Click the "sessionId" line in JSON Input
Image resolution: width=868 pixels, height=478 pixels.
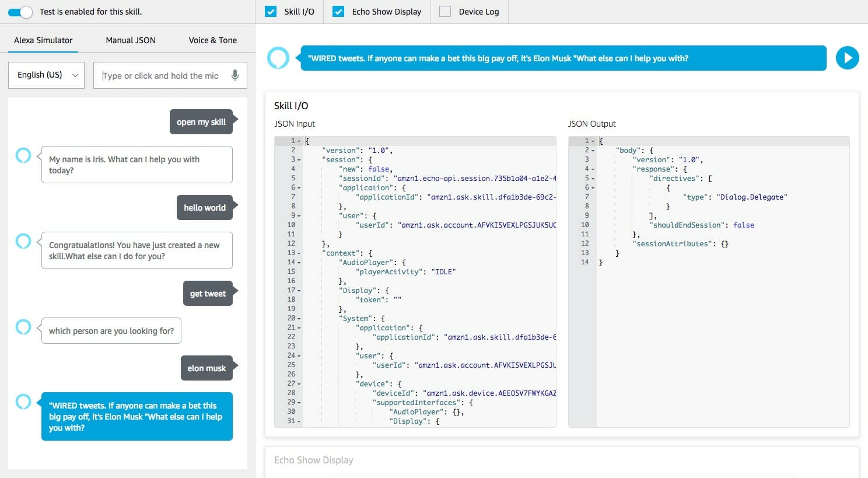(447, 179)
